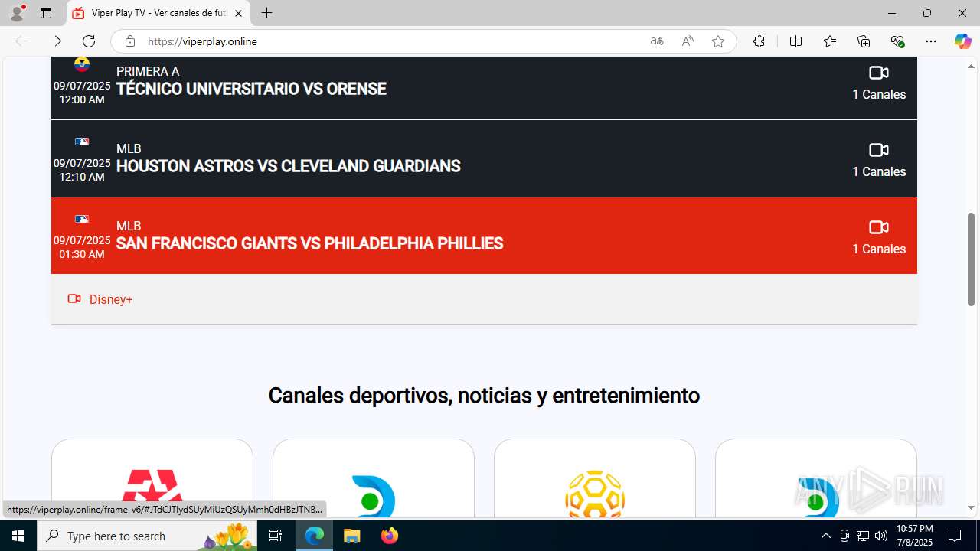Show hidden system tray icons
Image resolution: width=980 pixels, height=551 pixels.
pos(825,536)
